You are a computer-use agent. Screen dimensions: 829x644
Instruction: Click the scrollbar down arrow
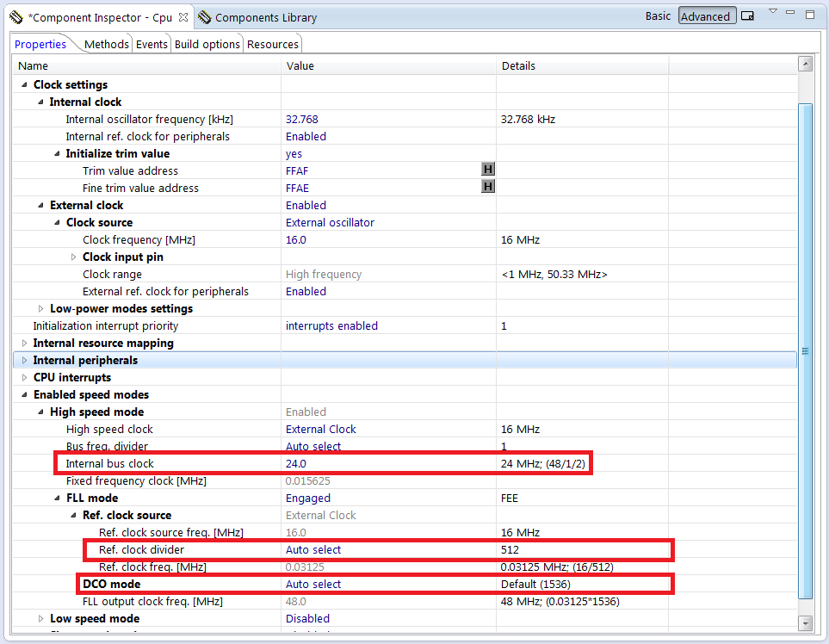pos(805,622)
